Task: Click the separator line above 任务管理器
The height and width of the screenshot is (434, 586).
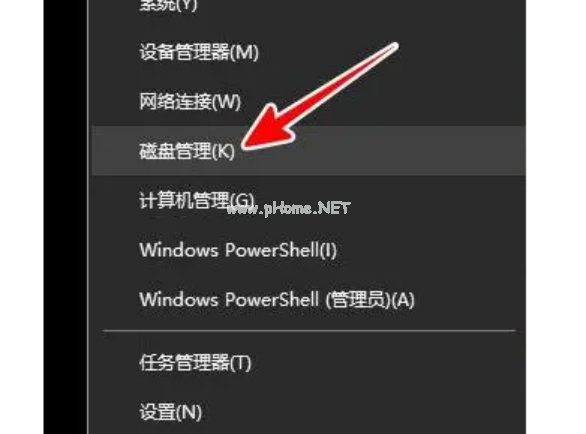Action: pyautogui.click(x=309, y=331)
